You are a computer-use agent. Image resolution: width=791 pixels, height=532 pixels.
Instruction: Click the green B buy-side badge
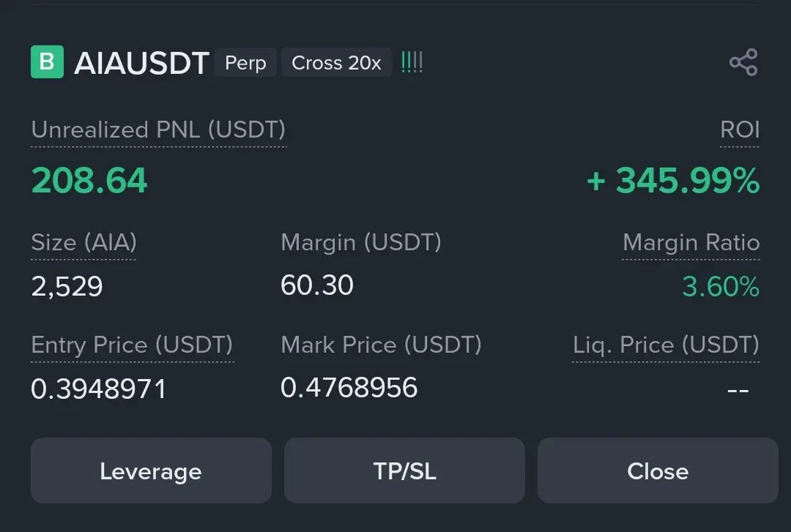(47, 62)
